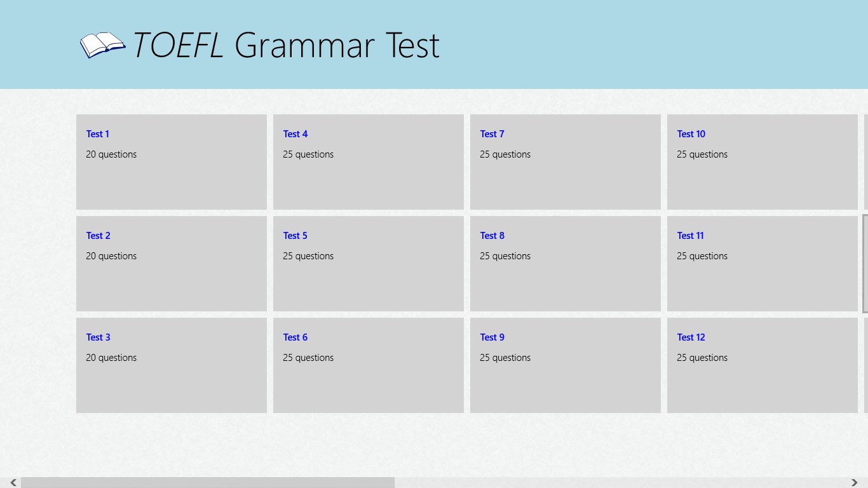Image resolution: width=868 pixels, height=488 pixels.
Task: Click the horizontal scrollbar thumb
Action: tap(208, 483)
